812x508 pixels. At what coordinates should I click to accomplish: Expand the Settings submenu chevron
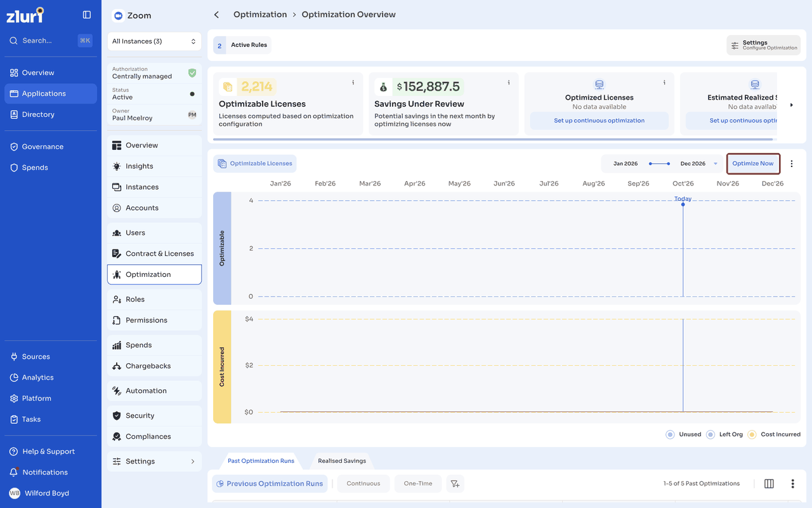click(193, 462)
